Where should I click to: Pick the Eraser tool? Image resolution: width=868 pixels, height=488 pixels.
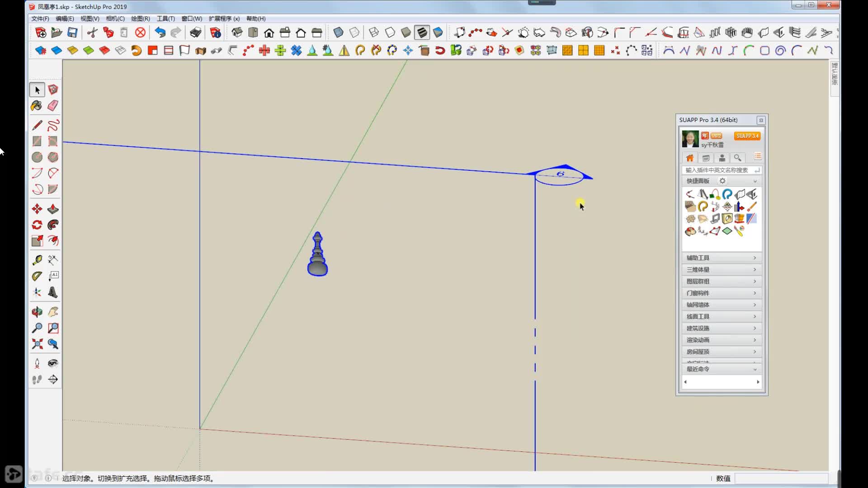click(x=53, y=106)
